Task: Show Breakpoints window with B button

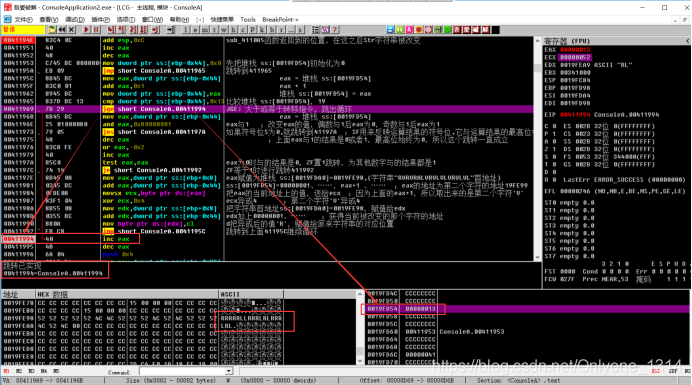Action: [x=272, y=30]
